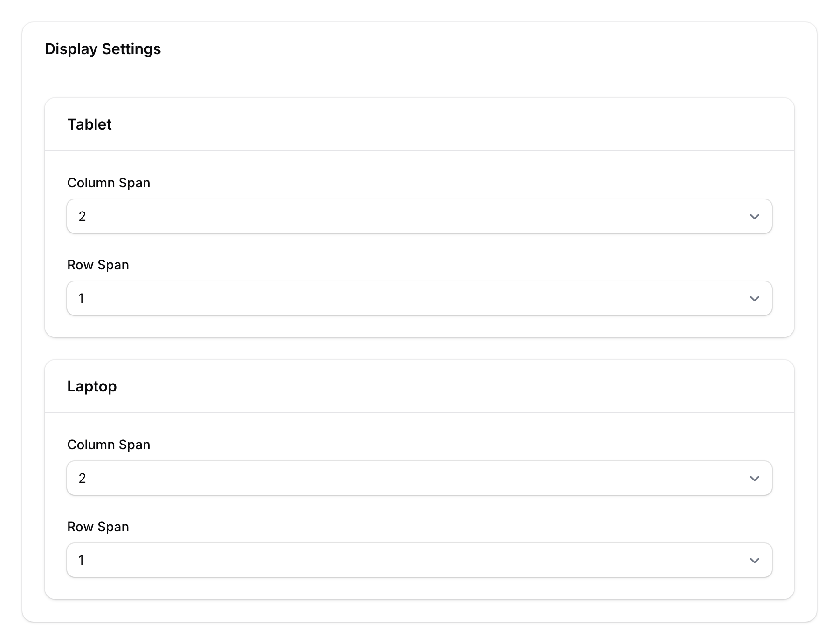The image size is (839, 644).
Task: Expand the dropdown arrow beside Tablet value 2
Action: pyautogui.click(x=755, y=216)
